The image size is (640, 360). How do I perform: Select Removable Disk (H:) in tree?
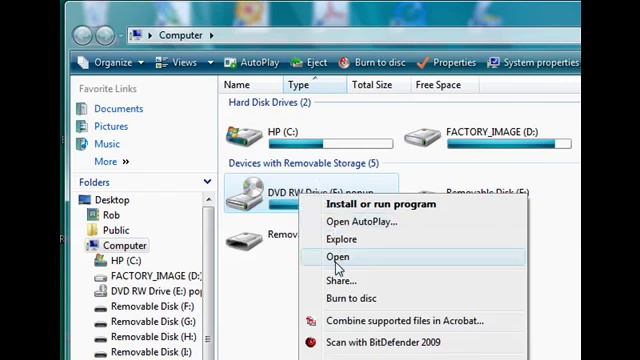point(153,337)
